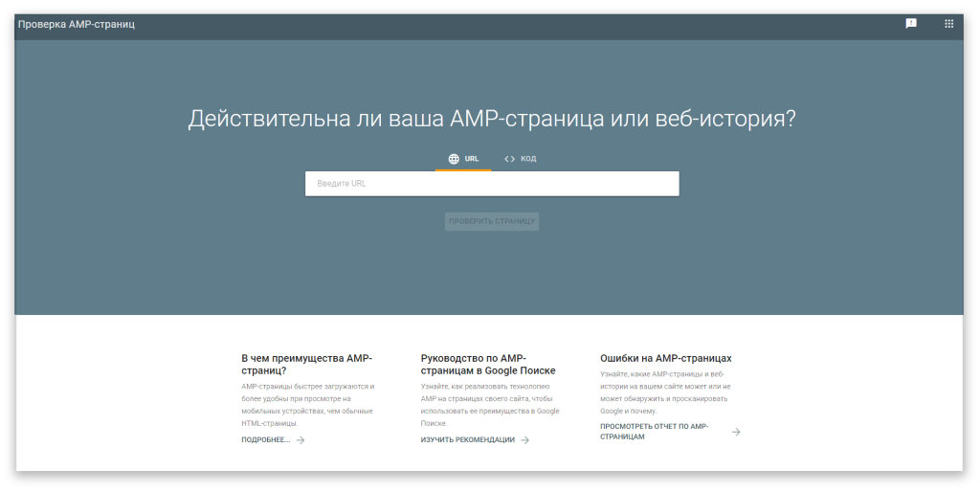
Task: Click the ПРОВЕРИТЬ СТРАНИЦУ button
Action: (x=492, y=221)
